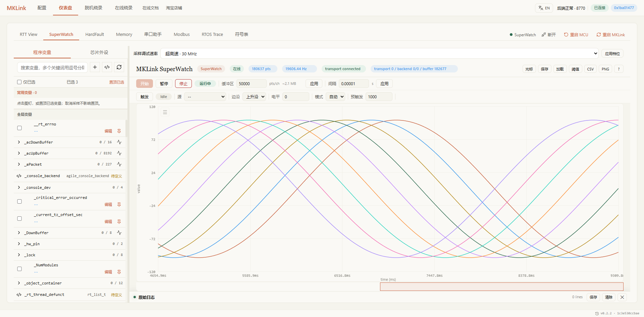Viewport: 644px width, 317px height.
Task: Refresh the variable list
Action: point(119,67)
